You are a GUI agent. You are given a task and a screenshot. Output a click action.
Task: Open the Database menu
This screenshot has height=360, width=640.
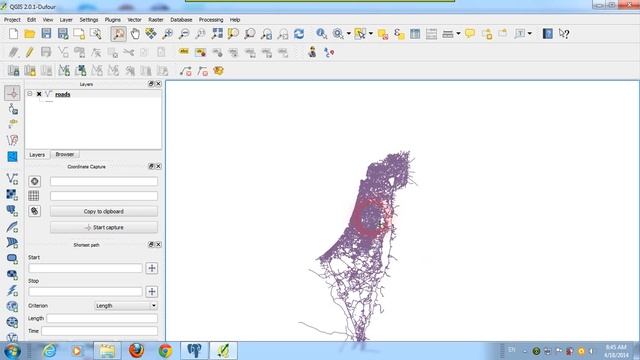(x=181, y=20)
